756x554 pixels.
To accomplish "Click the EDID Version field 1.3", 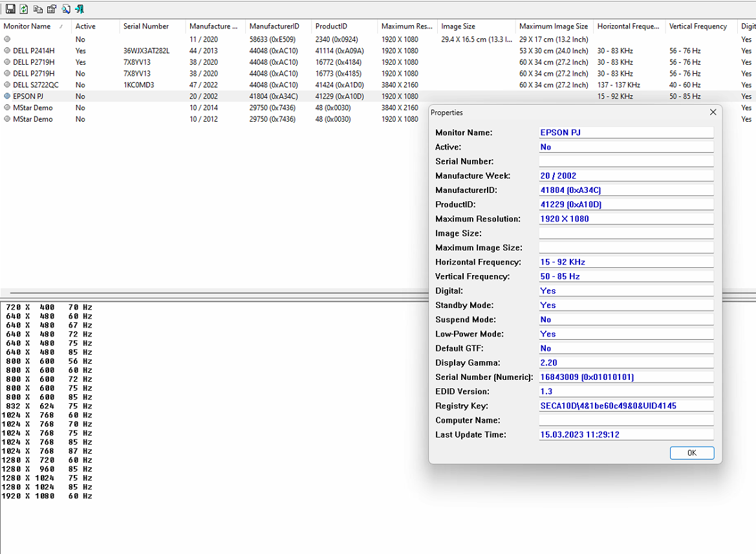I will click(626, 392).
